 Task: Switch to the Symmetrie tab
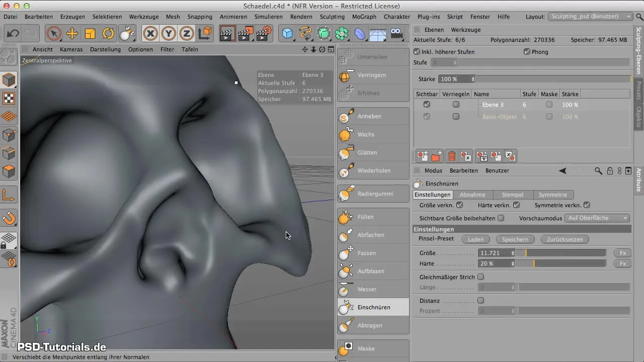tap(553, 195)
